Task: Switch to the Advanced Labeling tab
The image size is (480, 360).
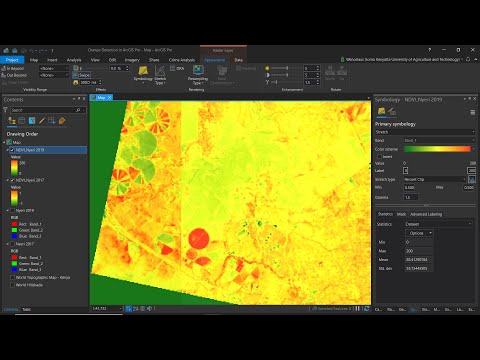Action: (426, 214)
